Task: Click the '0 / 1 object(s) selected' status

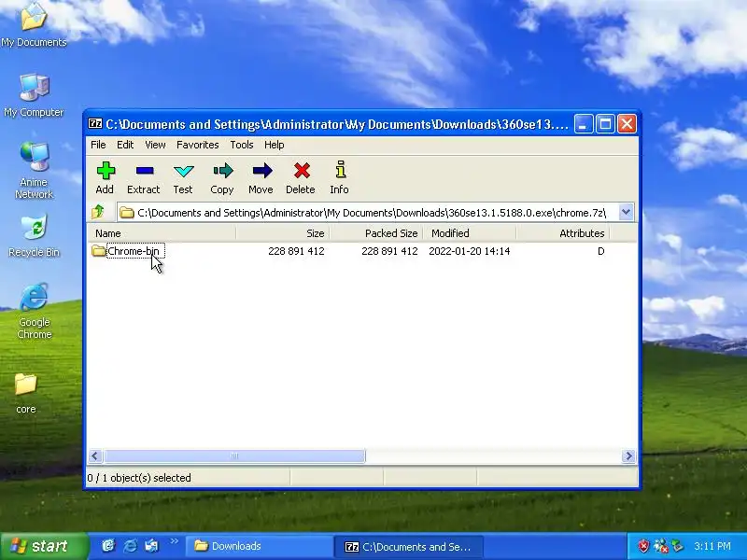Action: coord(139,478)
